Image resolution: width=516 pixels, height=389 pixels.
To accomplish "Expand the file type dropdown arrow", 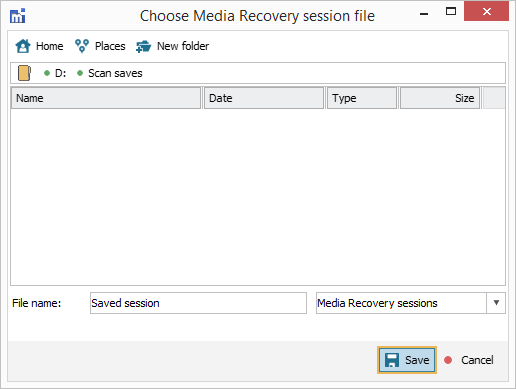I will [496, 303].
